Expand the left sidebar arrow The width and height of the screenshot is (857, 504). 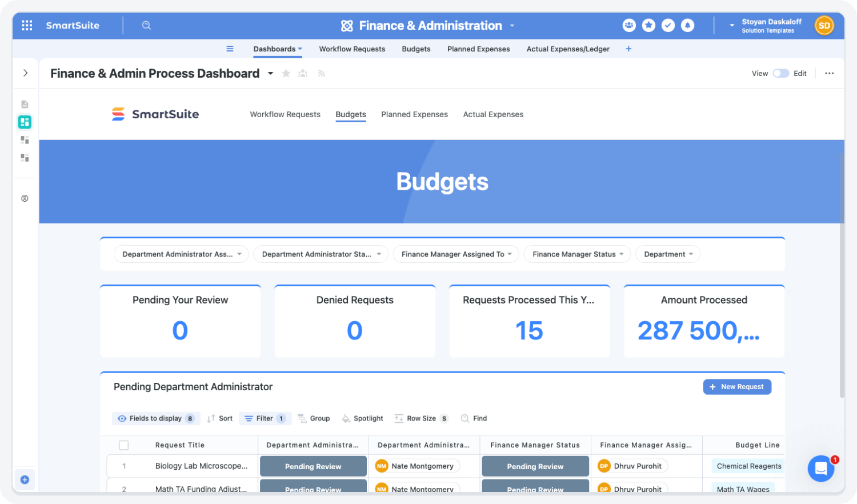(x=25, y=73)
